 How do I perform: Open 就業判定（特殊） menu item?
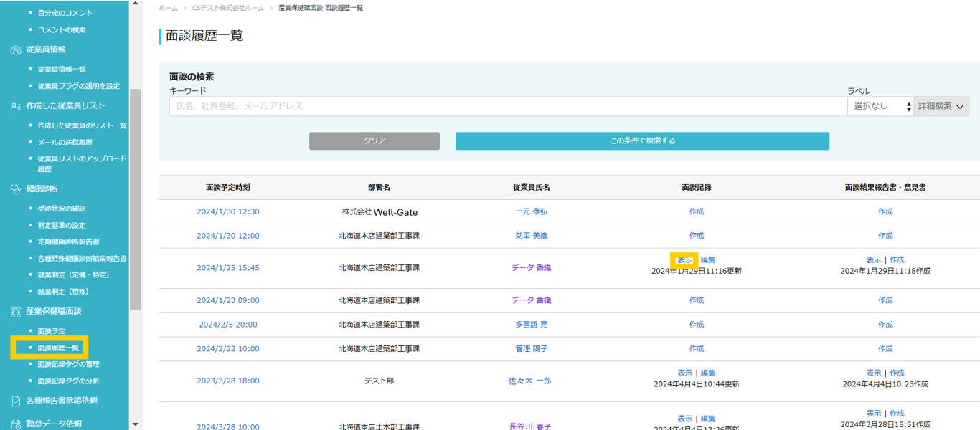(x=65, y=292)
